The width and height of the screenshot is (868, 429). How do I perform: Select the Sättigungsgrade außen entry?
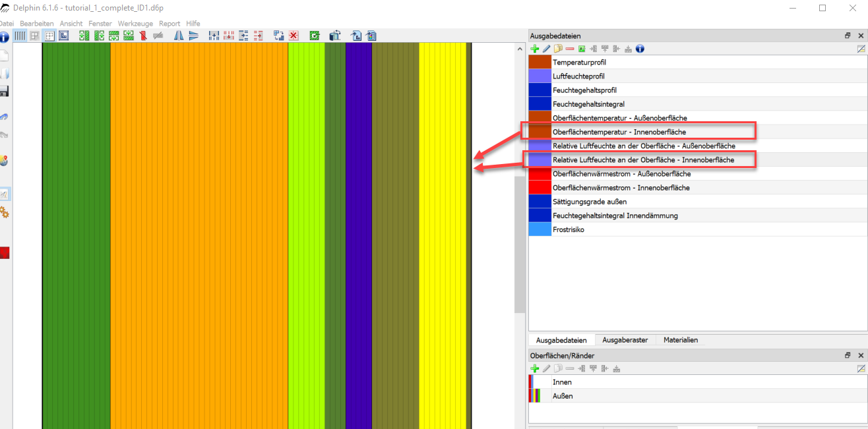point(698,201)
